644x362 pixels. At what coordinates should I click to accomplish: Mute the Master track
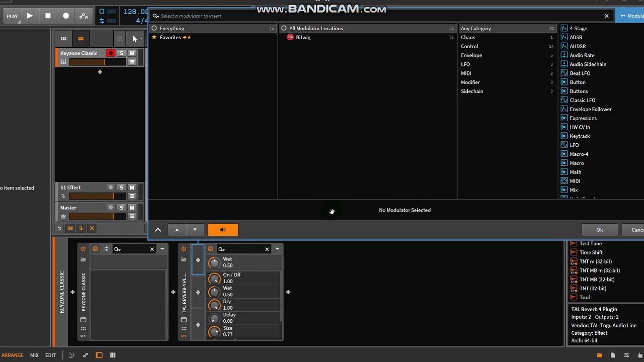click(x=132, y=208)
